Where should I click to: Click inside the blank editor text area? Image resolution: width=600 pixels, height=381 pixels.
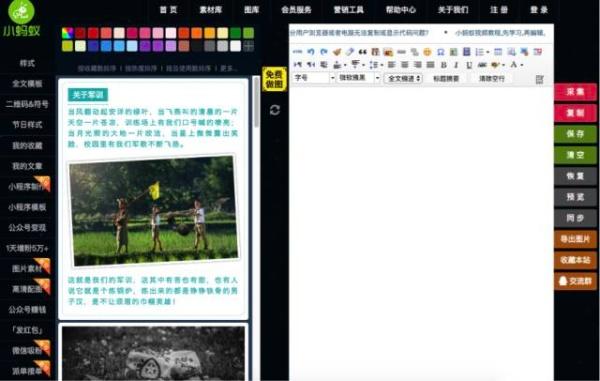(x=421, y=233)
